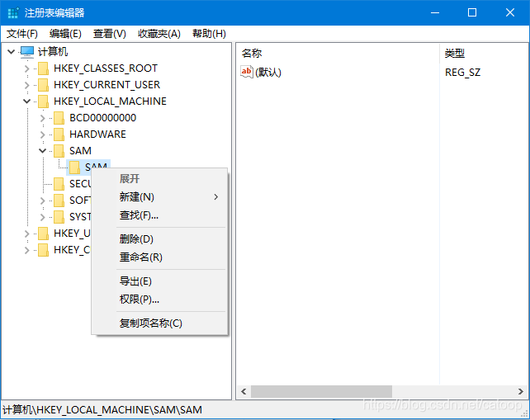Collapse the SAM key chevron
530x420 pixels.
coord(43,151)
